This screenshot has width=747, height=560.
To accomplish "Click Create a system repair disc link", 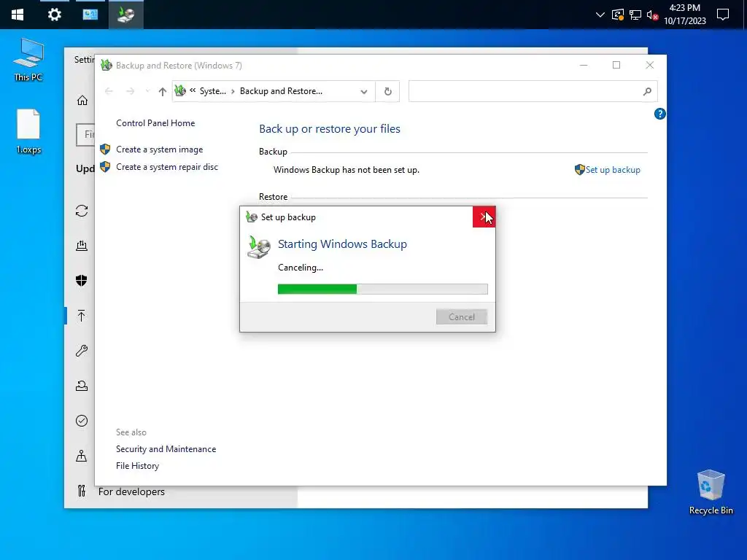I will pos(167,167).
